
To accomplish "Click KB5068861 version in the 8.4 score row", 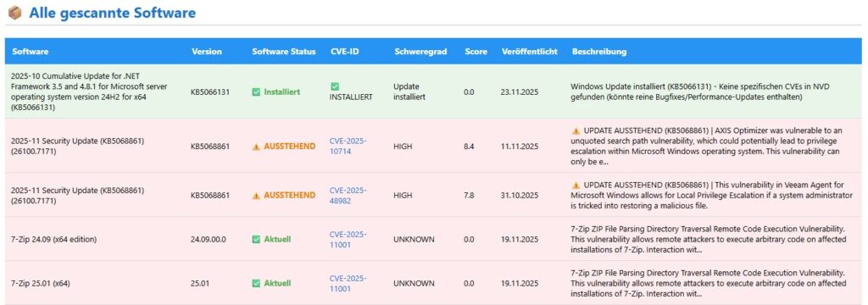I will coord(210,147).
